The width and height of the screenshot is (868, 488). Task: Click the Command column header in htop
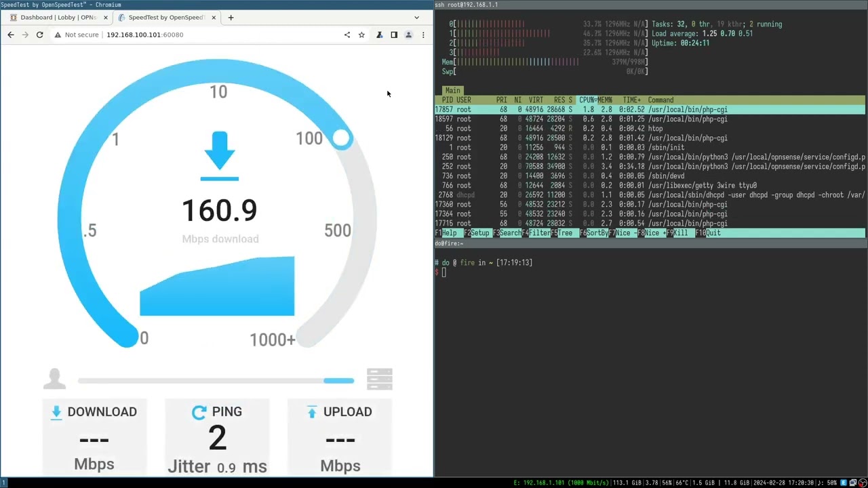coord(660,100)
